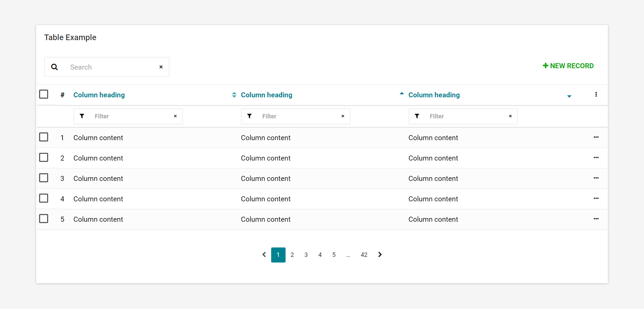Select the row 5 checkbox

coord(44,219)
